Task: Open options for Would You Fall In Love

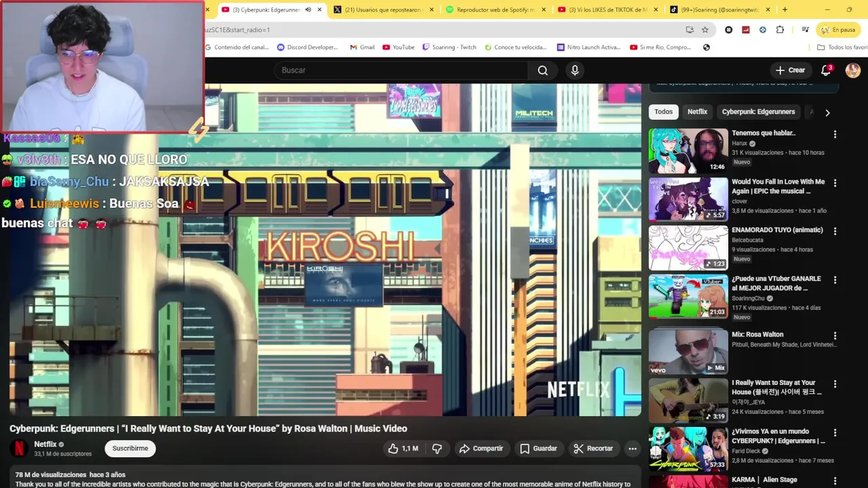Action: [x=835, y=183]
